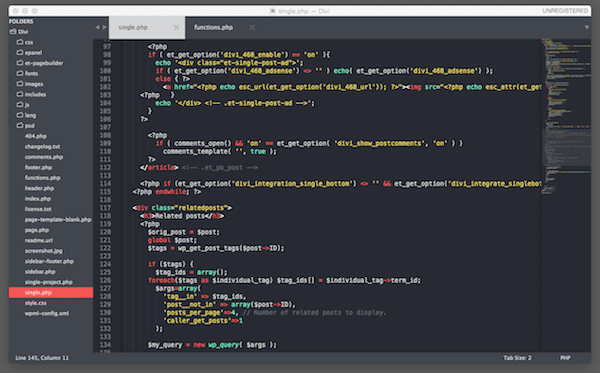Open footer.php from sidebar
Viewport: 600px width, 373px height.
38,167
